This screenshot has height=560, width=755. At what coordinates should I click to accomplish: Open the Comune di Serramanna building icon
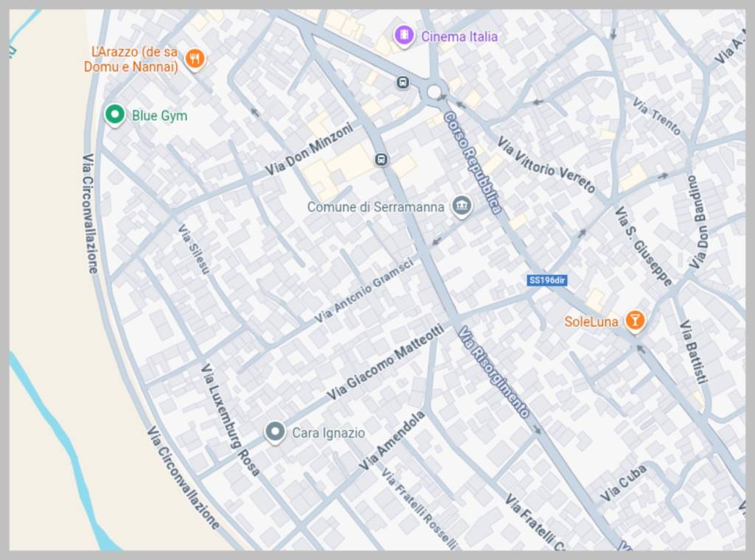[x=462, y=206]
